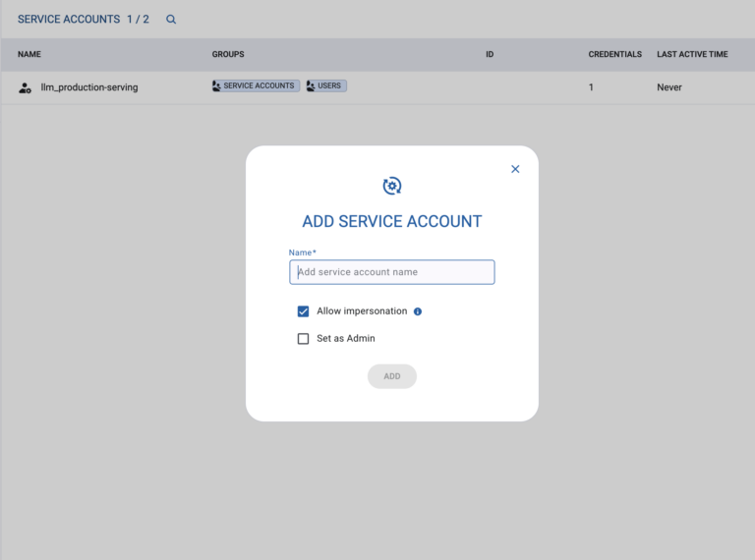
Task: Click the ID column header
Action: (490, 54)
